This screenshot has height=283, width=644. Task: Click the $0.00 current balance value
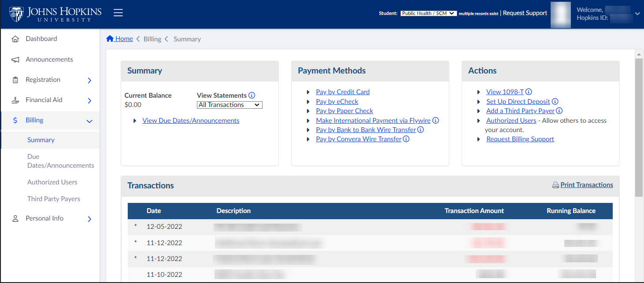[133, 105]
